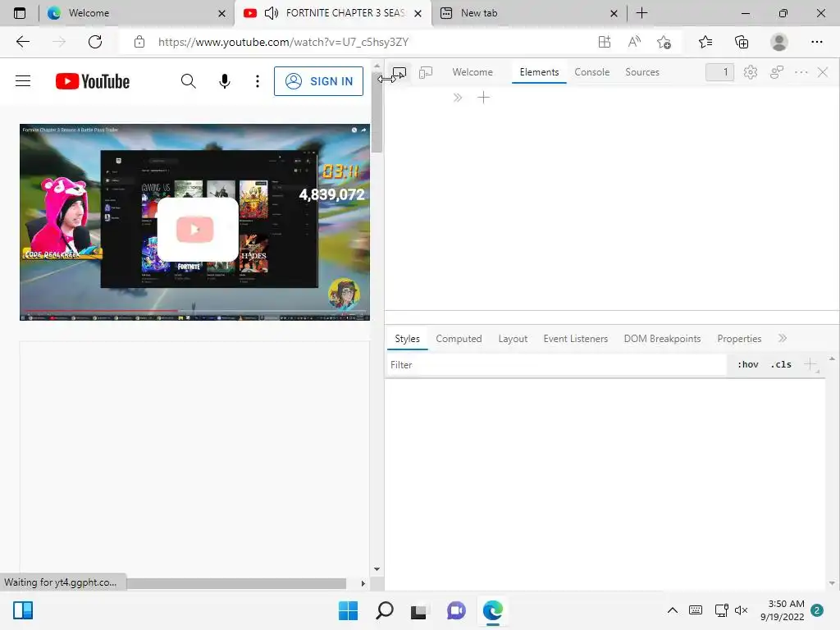Close the Fortnite YouTube tab
This screenshot has width=840, height=630.
tap(418, 13)
